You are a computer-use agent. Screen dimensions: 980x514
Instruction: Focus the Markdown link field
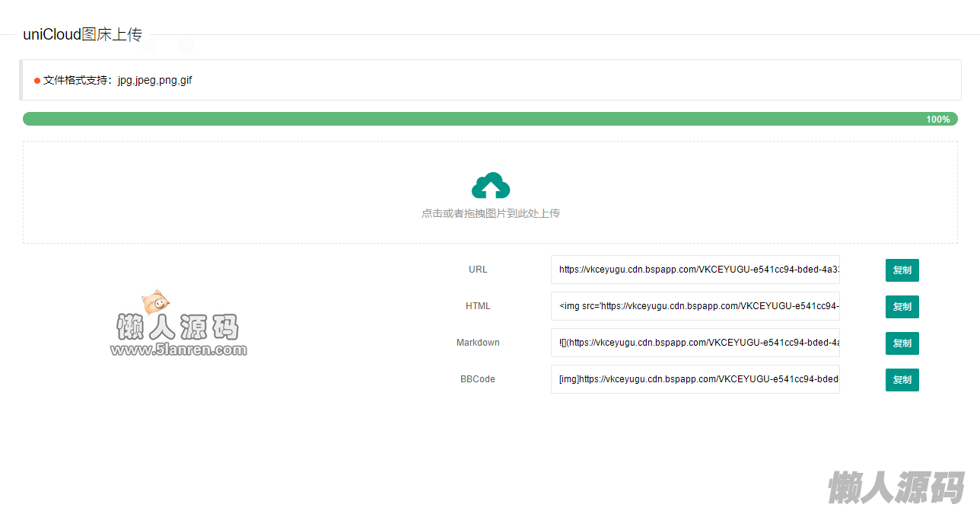click(x=695, y=343)
